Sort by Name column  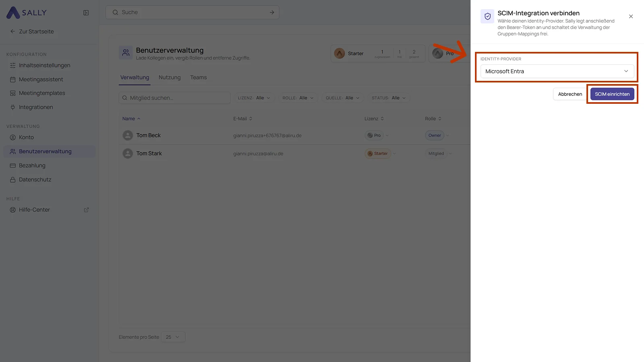click(131, 119)
